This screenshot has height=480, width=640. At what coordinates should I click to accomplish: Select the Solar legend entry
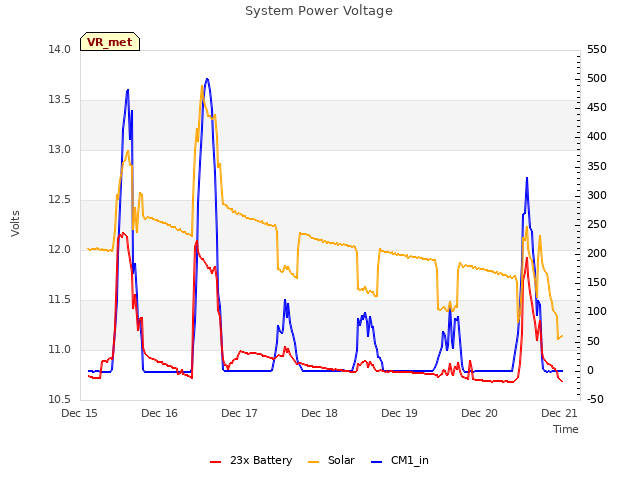click(331, 460)
